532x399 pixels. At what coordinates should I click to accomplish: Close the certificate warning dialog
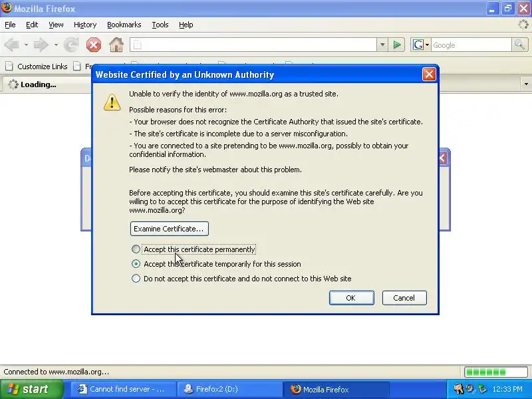(x=429, y=74)
